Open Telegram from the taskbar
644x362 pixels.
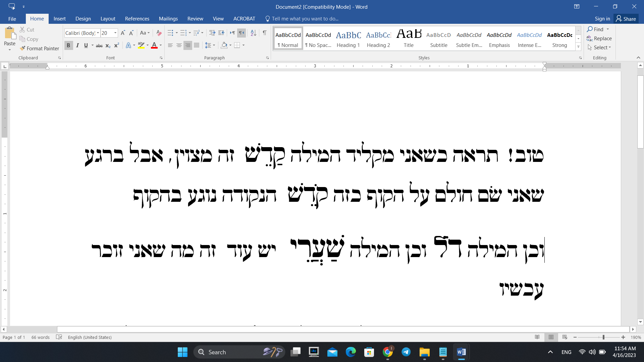406,352
